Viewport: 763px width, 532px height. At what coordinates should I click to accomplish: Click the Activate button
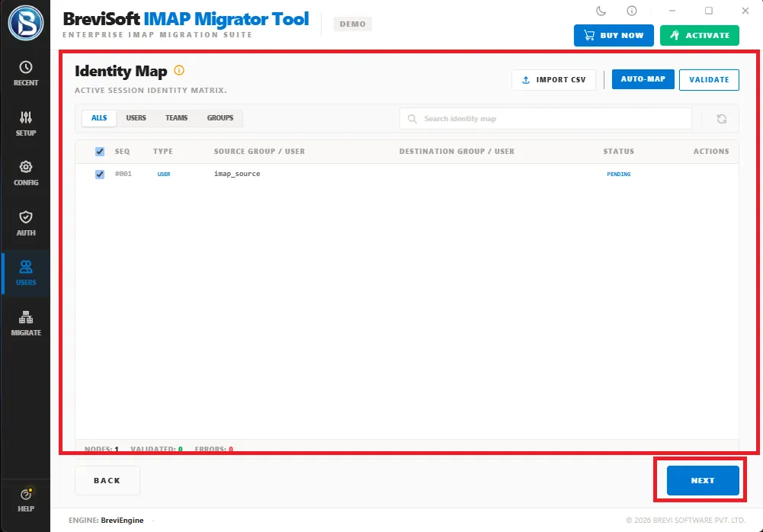tap(699, 35)
